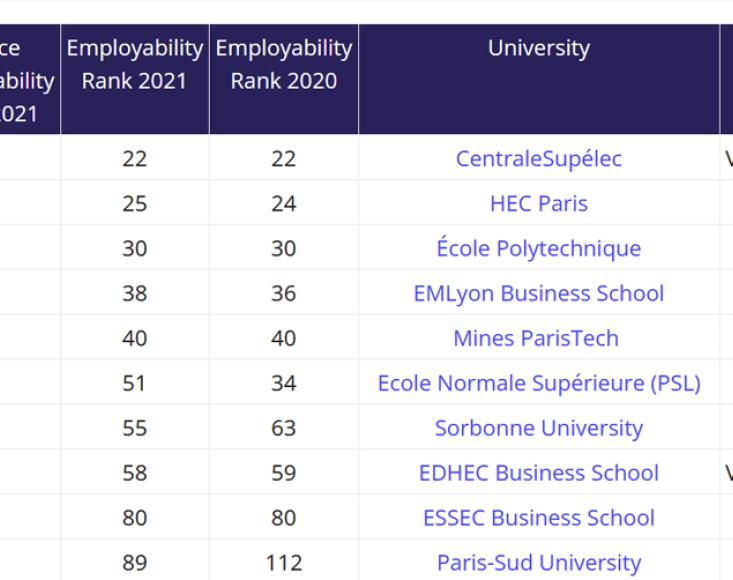Viewport: 733px width, 580px height.
Task: Open the EDHEC Business School link
Action: 539,473
